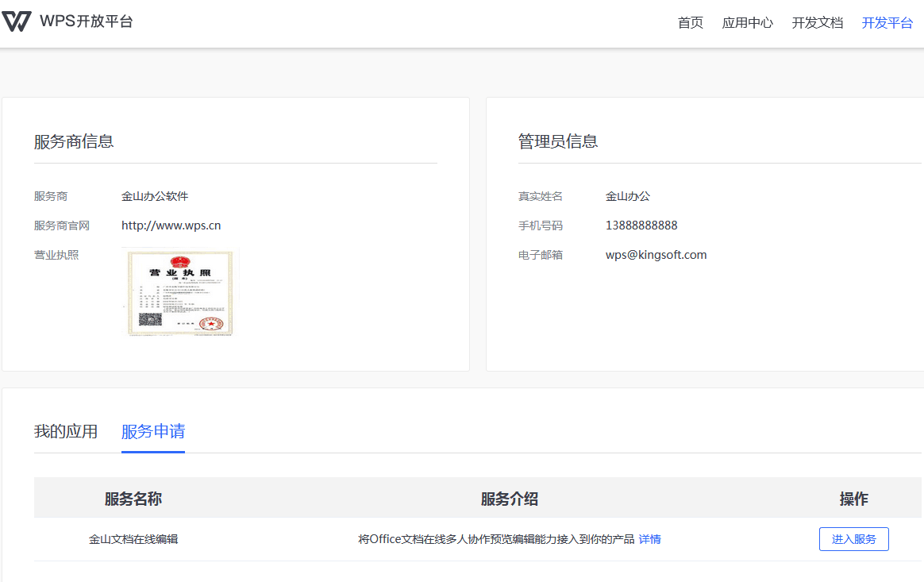Click the 服务名称 column header
Screen dimensions: 924x582
click(x=133, y=499)
